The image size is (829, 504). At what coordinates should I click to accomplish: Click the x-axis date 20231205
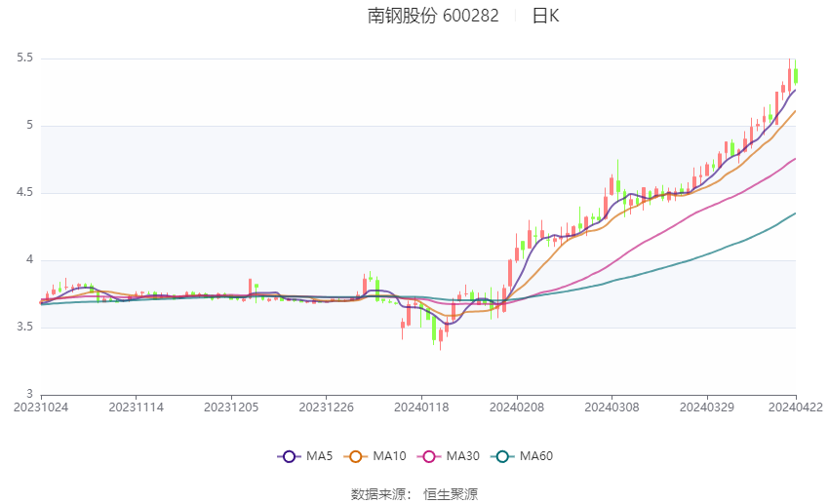tap(231, 407)
